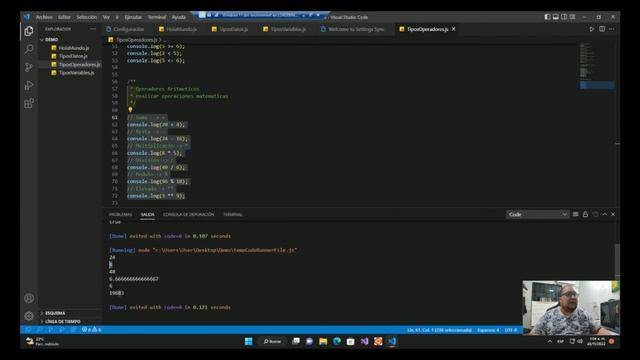Click the errors and warnings status indicator
Screen dimensions: 640x360
coord(91,329)
